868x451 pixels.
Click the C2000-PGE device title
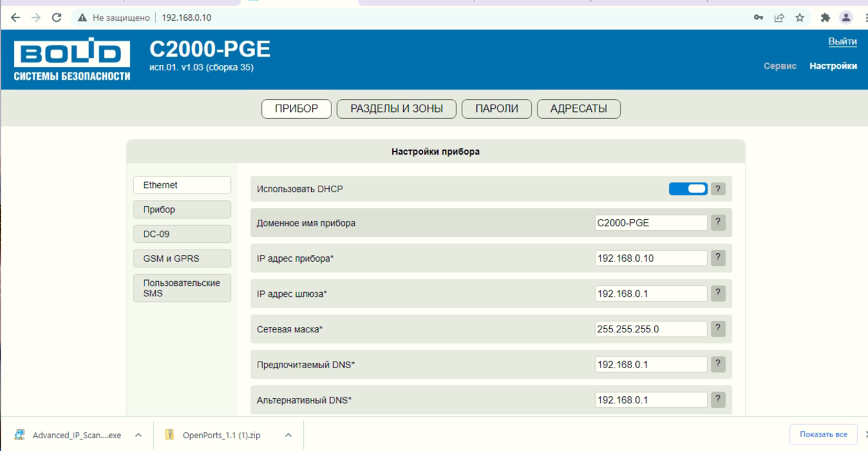coord(210,49)
